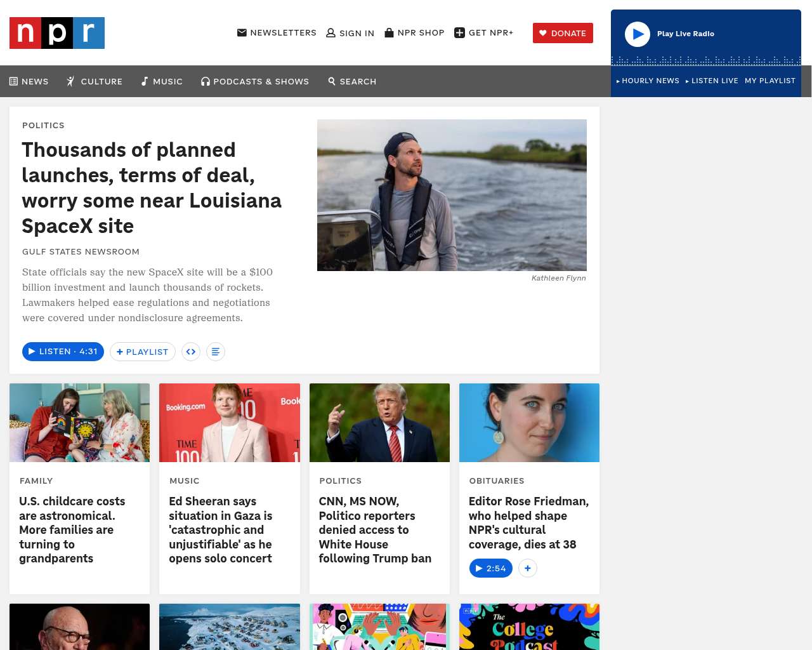Open Search with the magnifier icon
The height and width of the screenshot is (650, 812).
(x=332, y=81)
